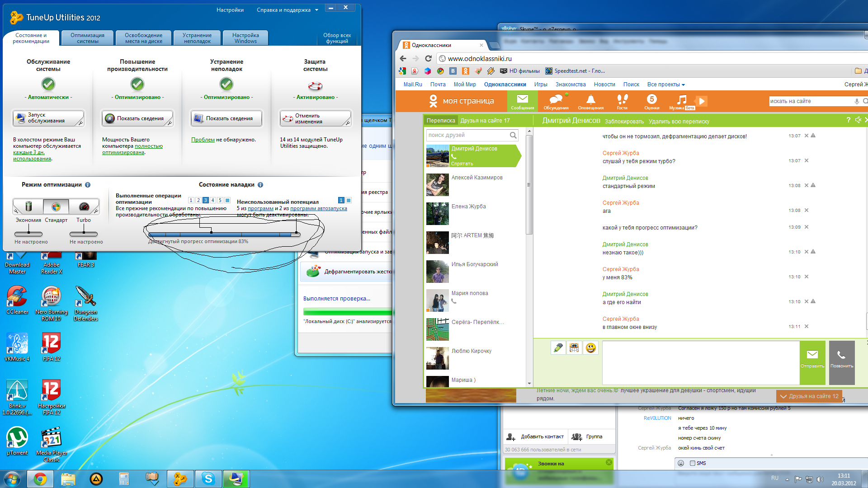Select the Economy mode battery icon in TuneUp
Image resolution: width=868 pixels, height=488 pixels.
coord(28,206)
